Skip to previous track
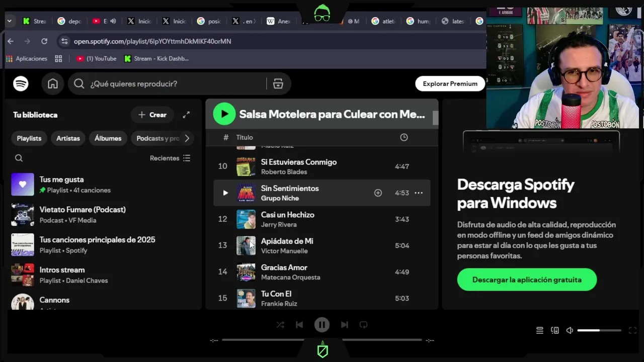 [299, 325]
